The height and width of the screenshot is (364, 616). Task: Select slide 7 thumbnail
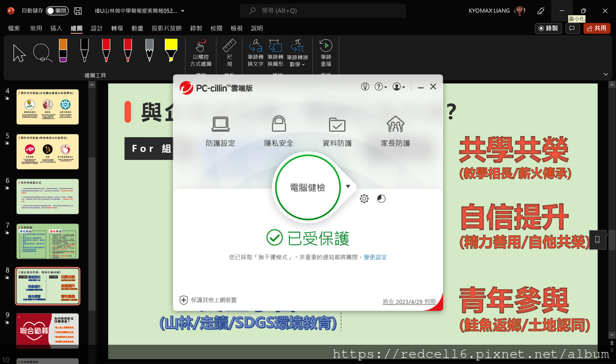click(48, 241)
